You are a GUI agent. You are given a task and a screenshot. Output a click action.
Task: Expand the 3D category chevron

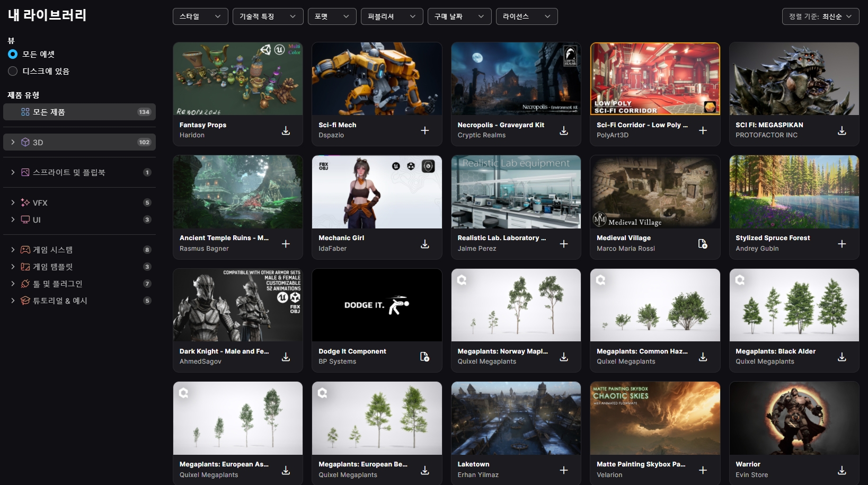tap(13, 142)
